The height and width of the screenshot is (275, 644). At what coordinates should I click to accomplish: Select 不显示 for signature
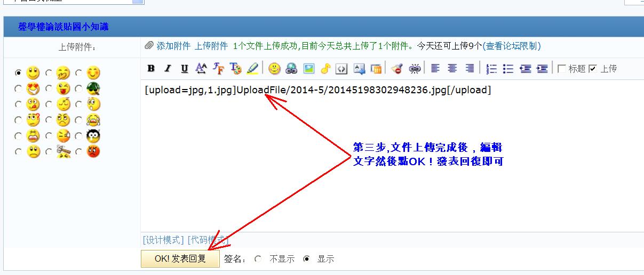258,259
